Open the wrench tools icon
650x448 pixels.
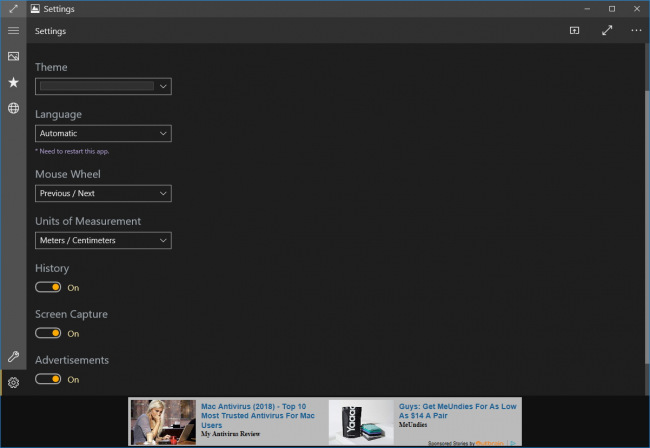pos(13,356)
